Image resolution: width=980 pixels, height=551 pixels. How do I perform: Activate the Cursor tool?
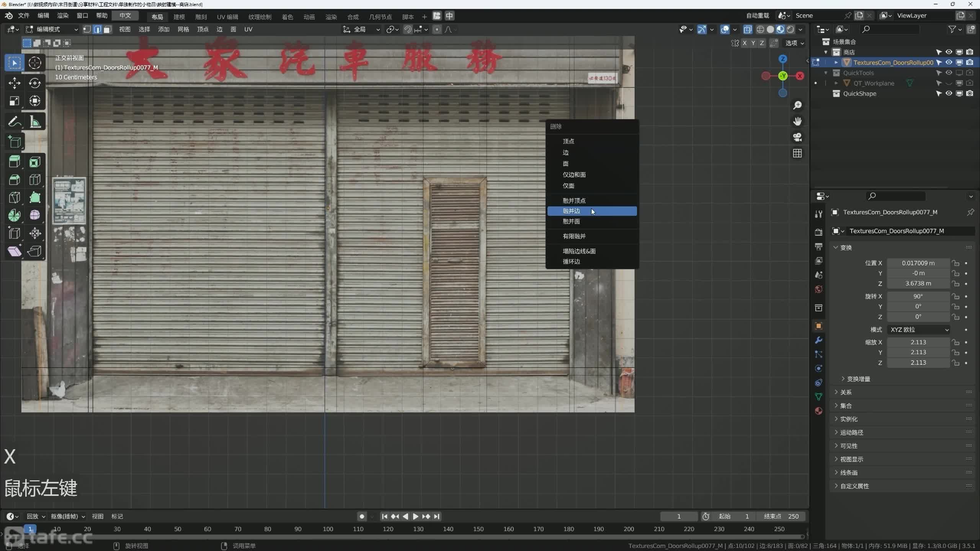(35, 63)
